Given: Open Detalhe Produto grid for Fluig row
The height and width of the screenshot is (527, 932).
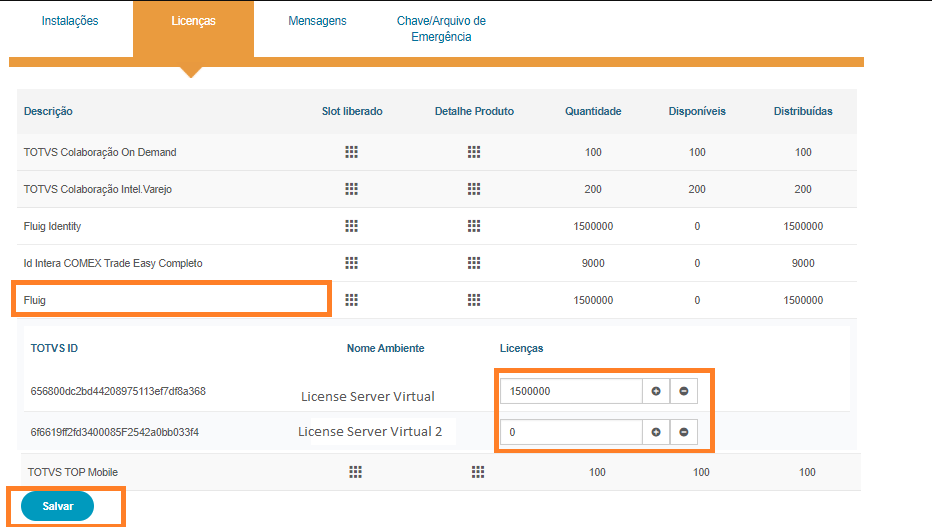Looking at the screenshot, I should pos(474,300).
